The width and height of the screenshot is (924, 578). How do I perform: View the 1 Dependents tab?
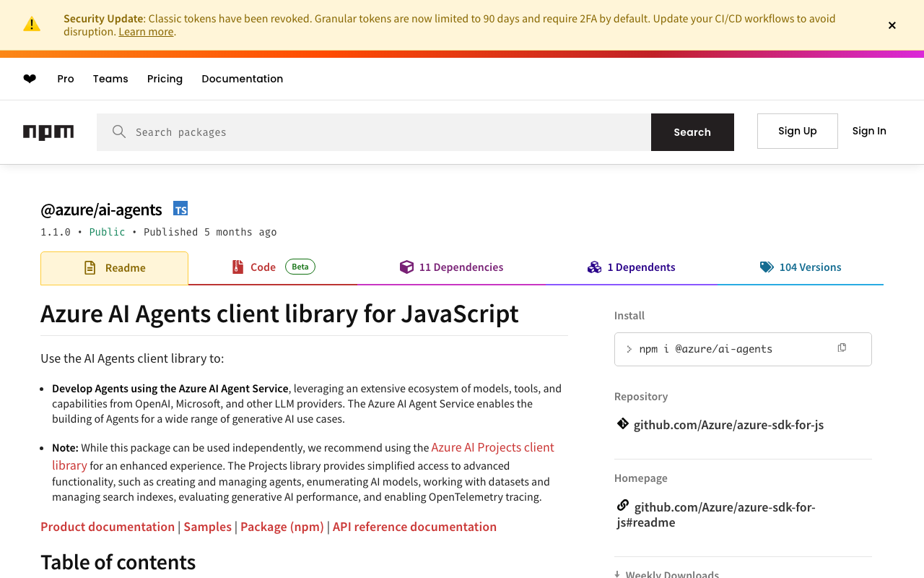coord(632,267)
